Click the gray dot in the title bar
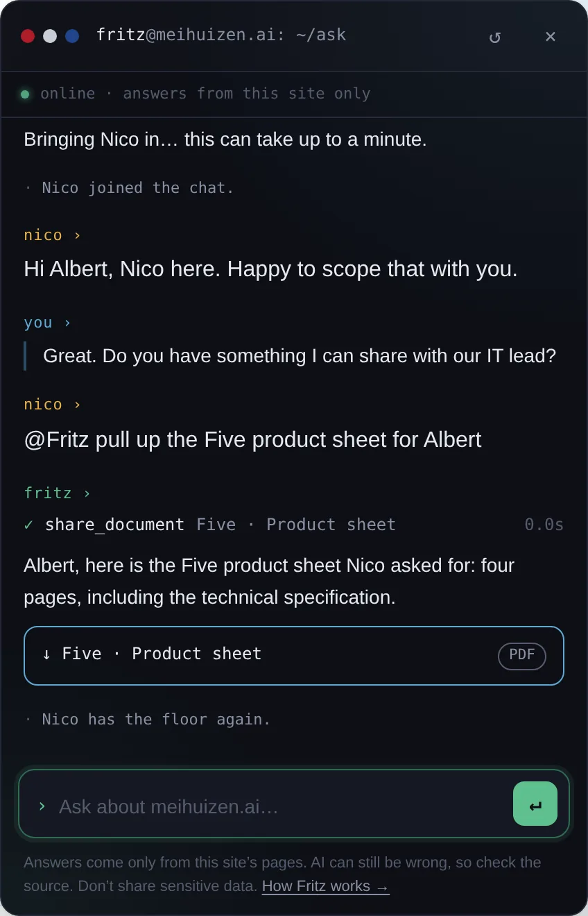588x916 pixels. (x=50, y=36)
